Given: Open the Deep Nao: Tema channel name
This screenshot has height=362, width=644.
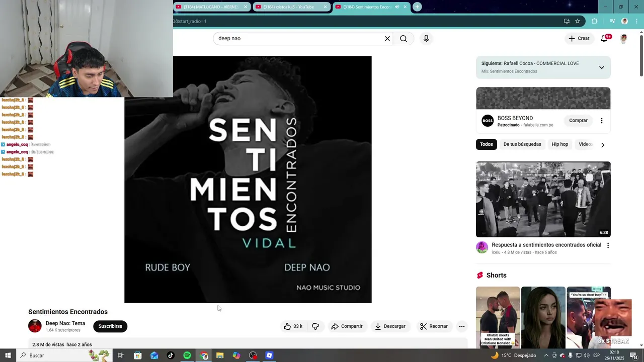Looking at the screenshot, I should pyautogui.click(x=65, y=323).
